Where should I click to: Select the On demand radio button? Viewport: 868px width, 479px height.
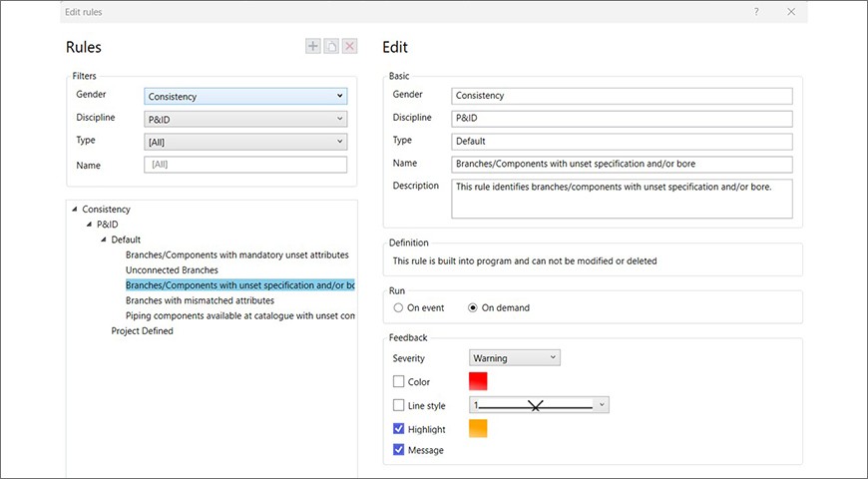(474, 308)
